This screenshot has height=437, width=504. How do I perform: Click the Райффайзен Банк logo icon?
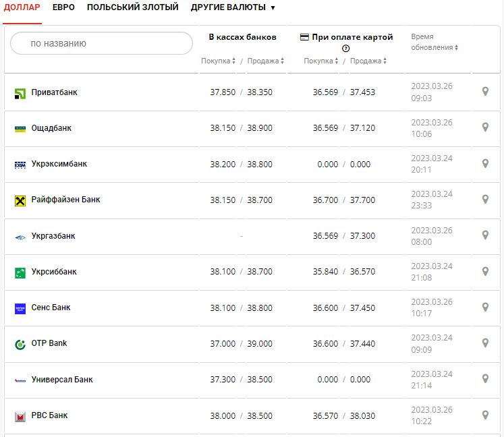pos(20,200)
